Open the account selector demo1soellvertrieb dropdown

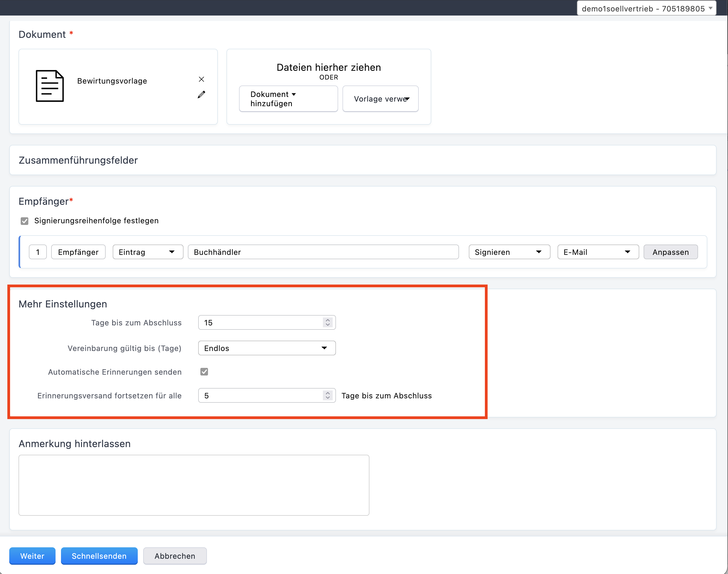pyautogui.click(x=646, y=8)
